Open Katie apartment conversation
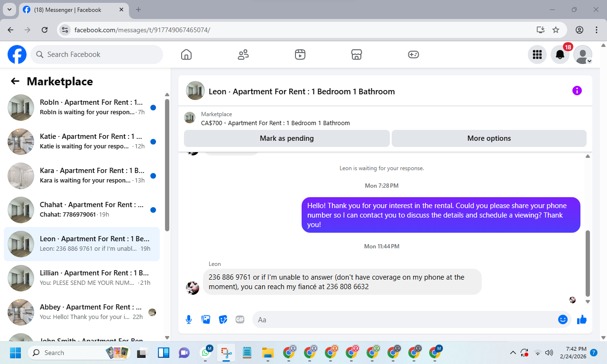The width and height of the screenshot is (607, 364). tap(82, 142)
